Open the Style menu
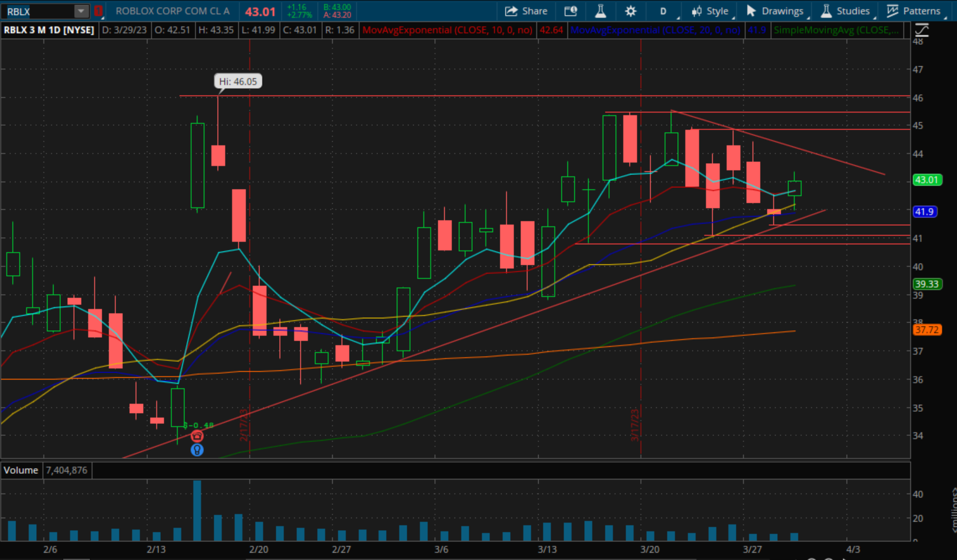The height and width of the screenshot is (560, 957). tap(710, 11)
